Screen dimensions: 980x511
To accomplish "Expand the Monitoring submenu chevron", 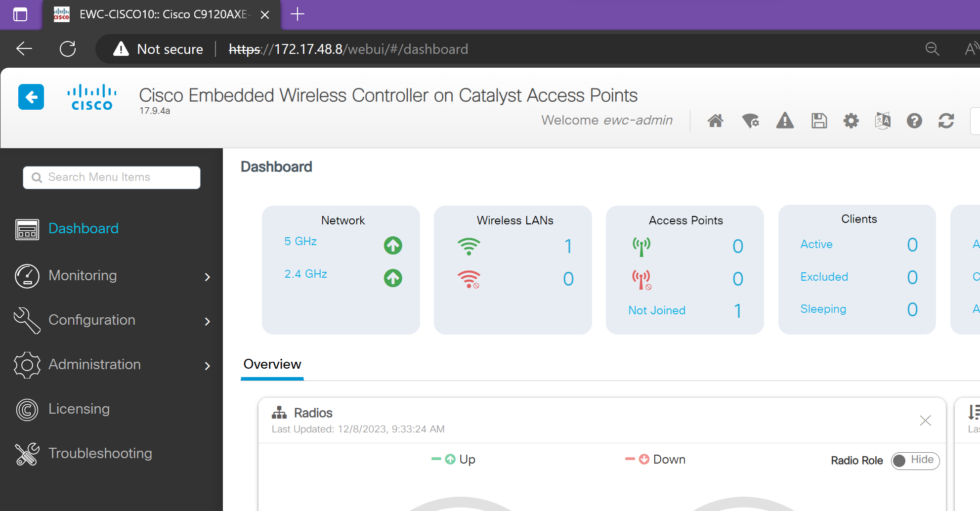I will [x=208, y=277].
